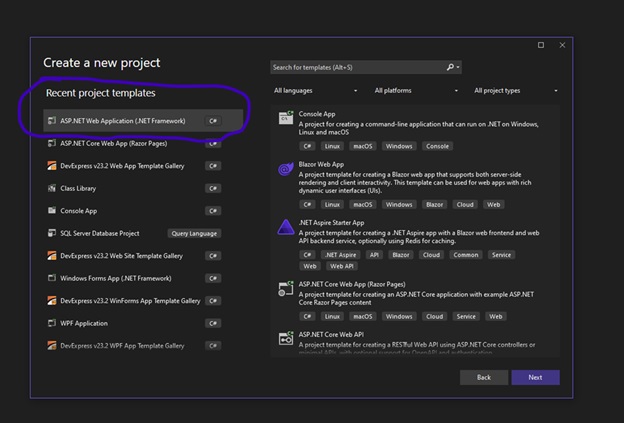Click the recent Console App template icon
The height and width of the screenshot is (423, 624).
pos(52,211)
